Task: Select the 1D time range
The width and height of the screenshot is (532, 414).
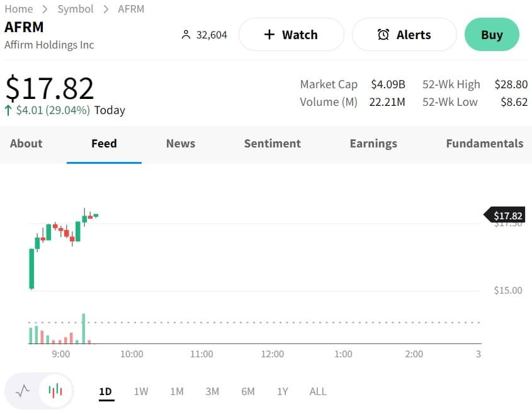Action: [x=105, y=391]
